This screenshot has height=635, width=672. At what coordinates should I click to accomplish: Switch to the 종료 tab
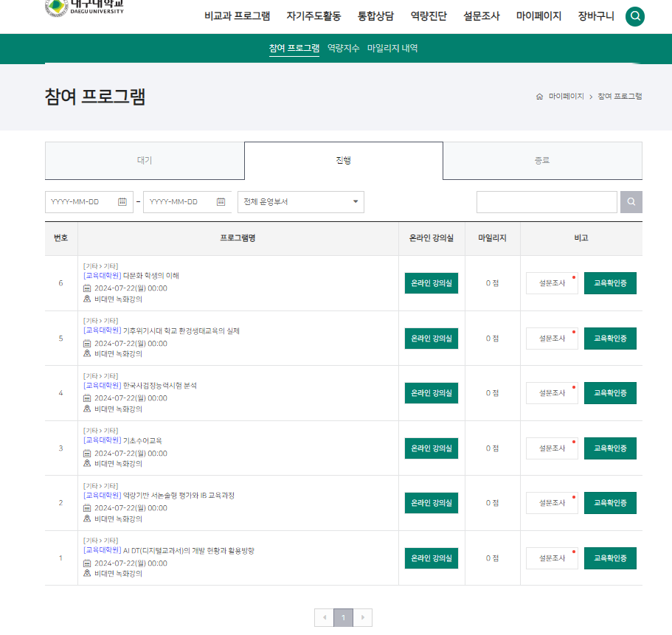click(x=542, y=161)
